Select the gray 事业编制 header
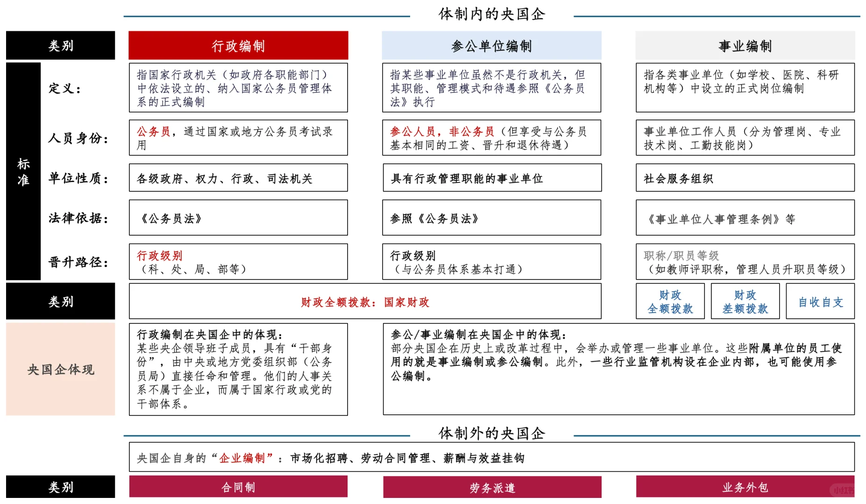The height and width of the screenshot is (504, 866). click(745, 45)
